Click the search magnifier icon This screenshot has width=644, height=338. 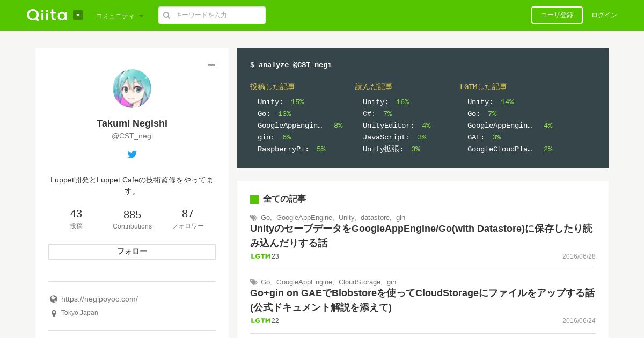pos(167,16)
